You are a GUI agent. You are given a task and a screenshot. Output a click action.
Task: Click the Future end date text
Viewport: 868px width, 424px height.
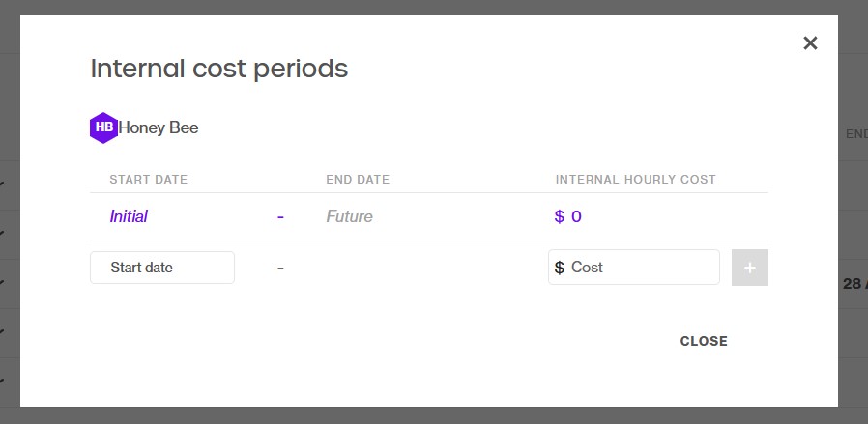pos(349,216)
